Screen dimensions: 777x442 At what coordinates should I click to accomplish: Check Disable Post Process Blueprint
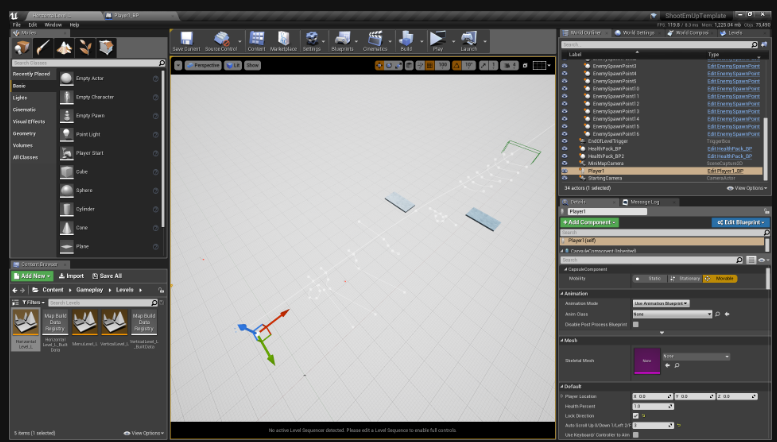click(x=636, y=325)
